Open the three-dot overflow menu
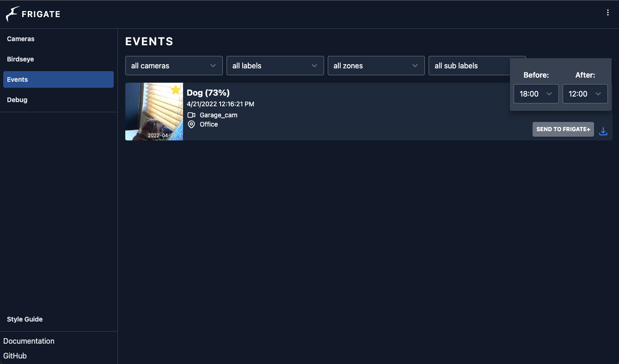619x364 pixels. (608, 13)
